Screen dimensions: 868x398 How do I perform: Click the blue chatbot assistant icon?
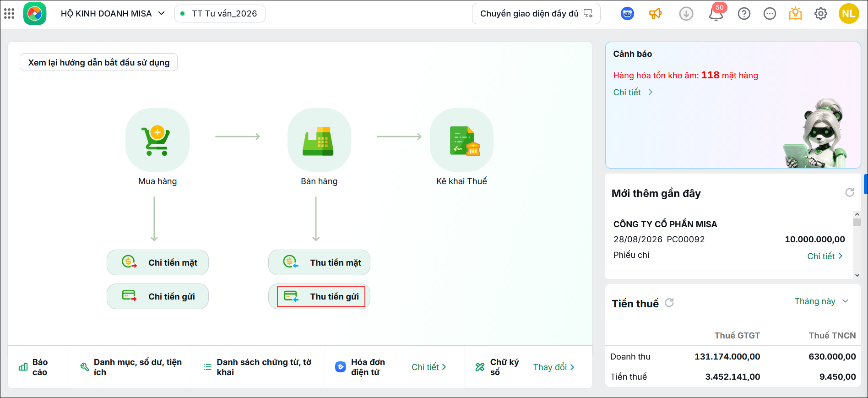(628, 14)
